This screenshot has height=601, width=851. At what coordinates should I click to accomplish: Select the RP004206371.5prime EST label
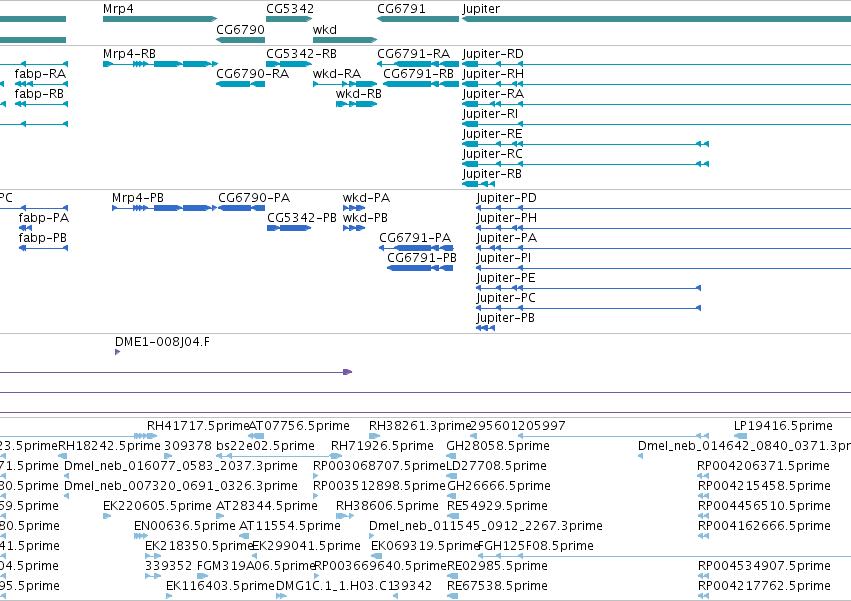click(x=764, y=466)
